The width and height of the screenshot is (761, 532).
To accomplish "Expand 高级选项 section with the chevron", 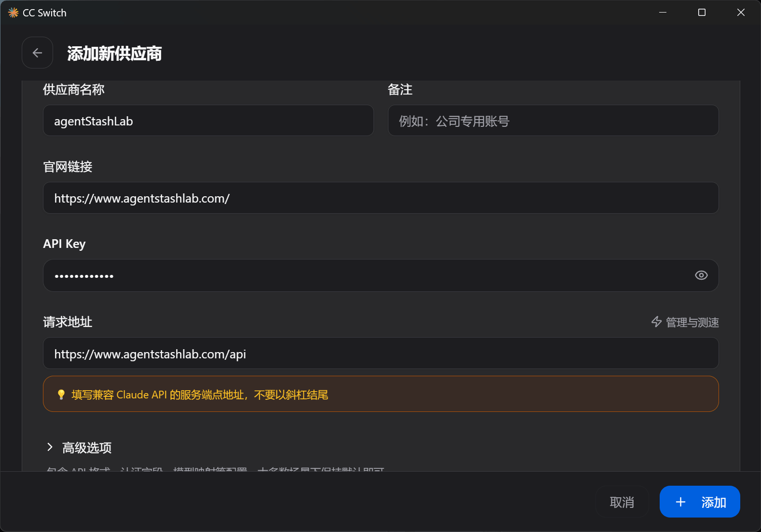I will pyautogui.click(x=49, y=447).
